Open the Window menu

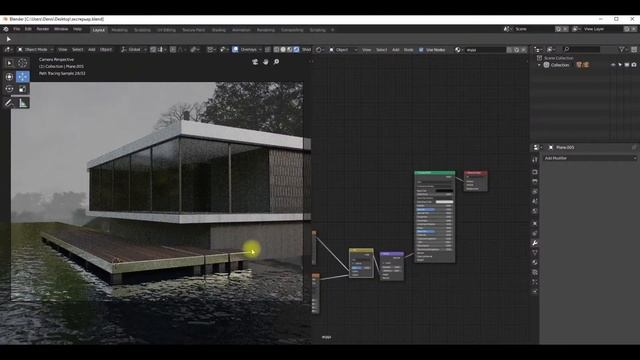click(x=61, y=29)
